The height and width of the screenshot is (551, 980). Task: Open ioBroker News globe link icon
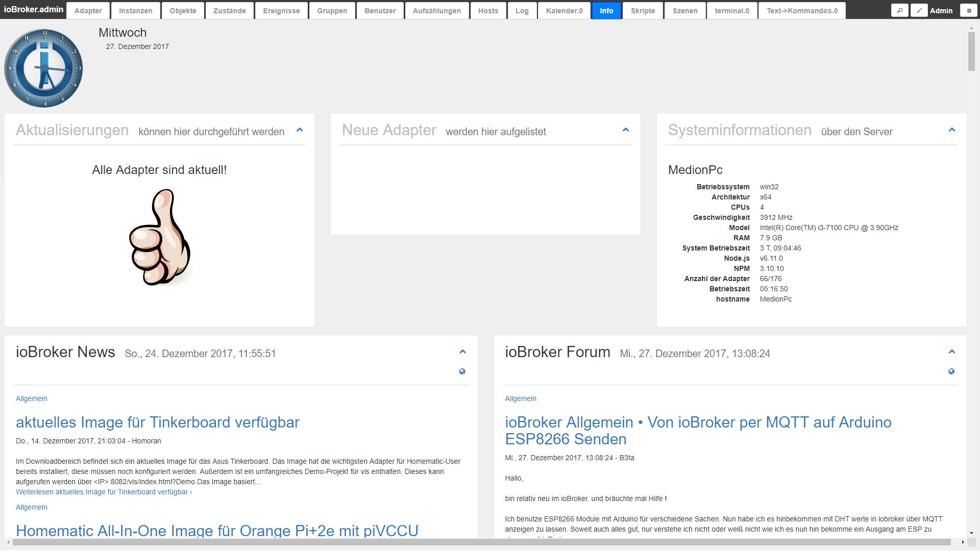point(462,371)
